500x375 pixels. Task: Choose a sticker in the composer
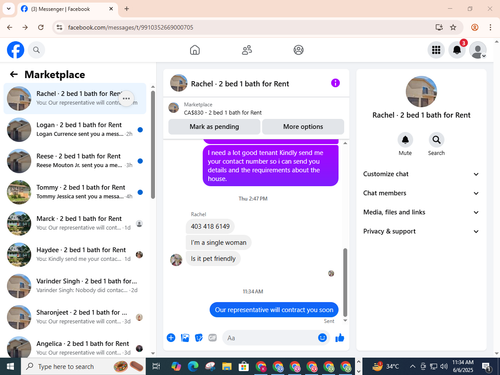[199, 338]
